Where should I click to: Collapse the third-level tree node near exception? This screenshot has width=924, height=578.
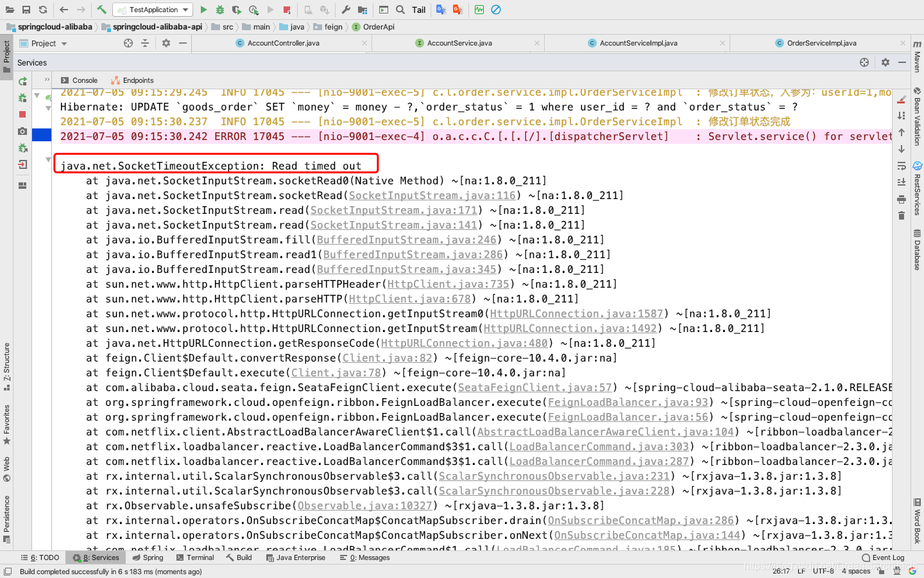[48, 159]
